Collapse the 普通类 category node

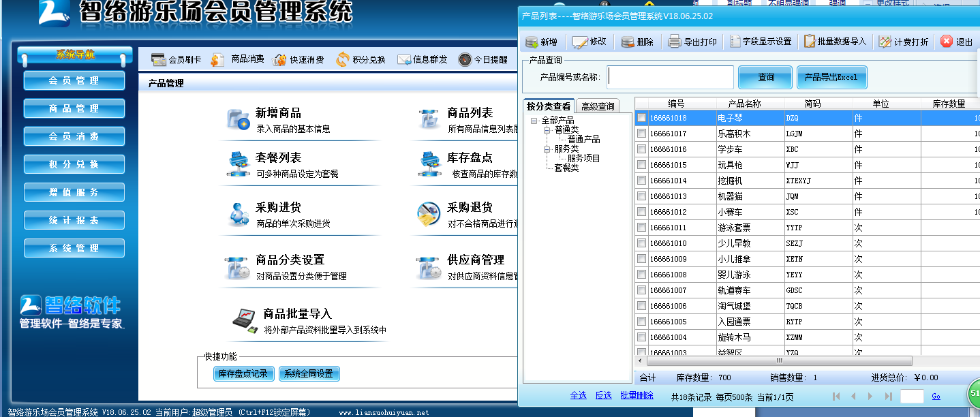pos(547,129)
